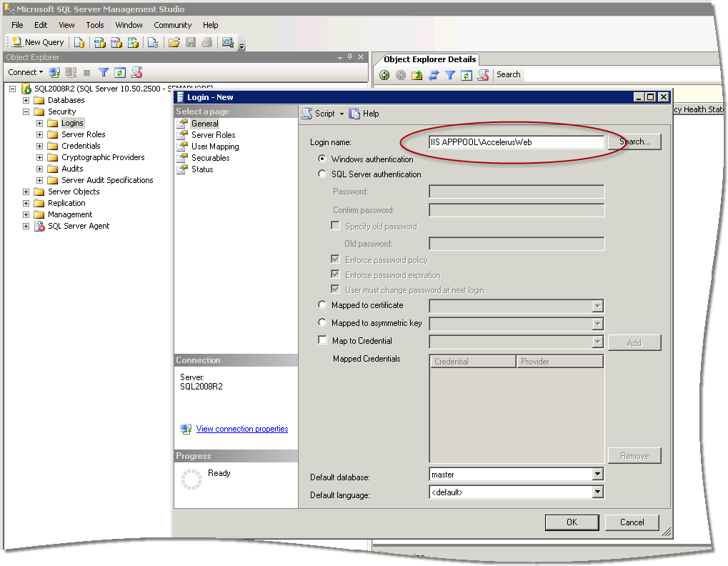Click the Forward arrow in Object Explorer Details
The height and width of the screenshot is (566, 728).
401,75
